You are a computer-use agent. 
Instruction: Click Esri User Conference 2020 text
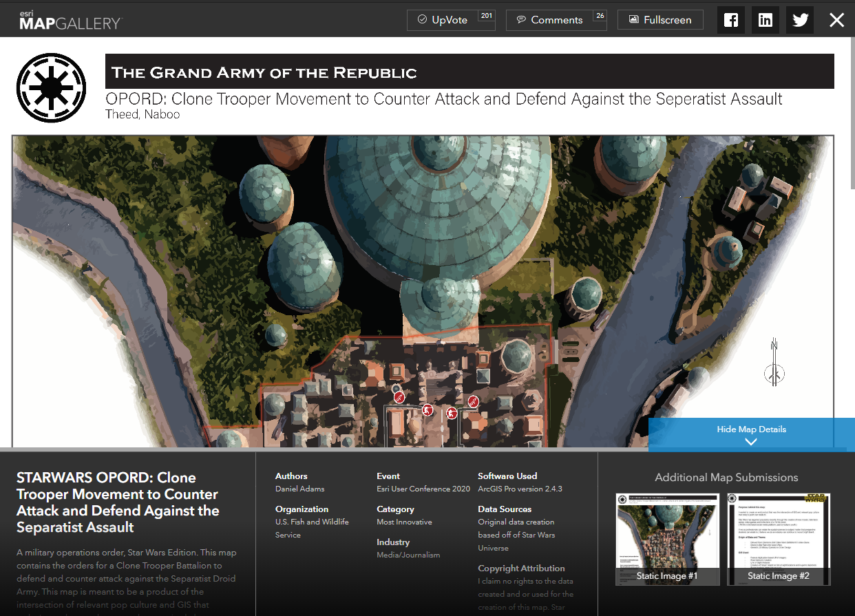coord(423,489)
